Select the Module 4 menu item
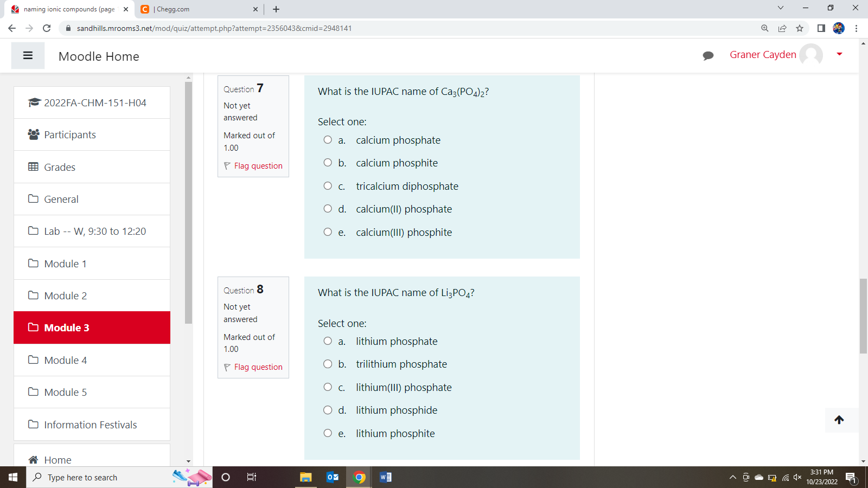This screenshot has height=488, width=868. coord(65,359)
